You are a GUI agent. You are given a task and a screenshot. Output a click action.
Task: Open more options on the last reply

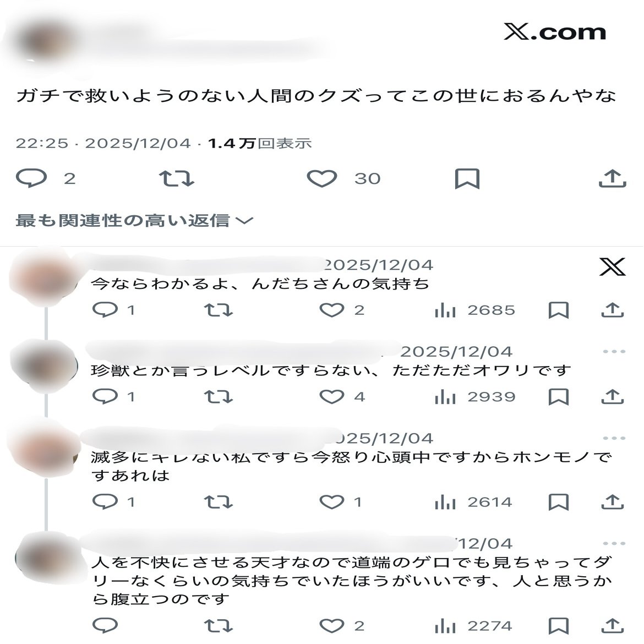(x=614, y=543)
